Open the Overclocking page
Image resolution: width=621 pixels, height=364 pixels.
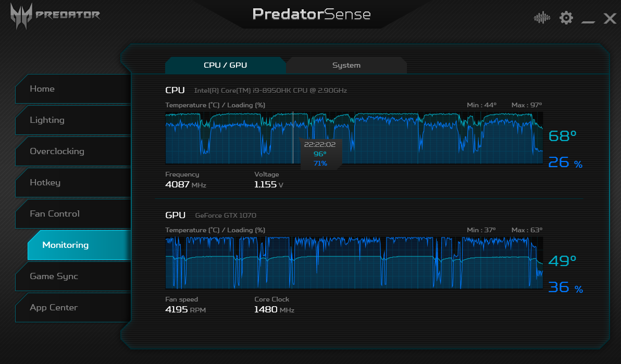click(x=73, y=152)
